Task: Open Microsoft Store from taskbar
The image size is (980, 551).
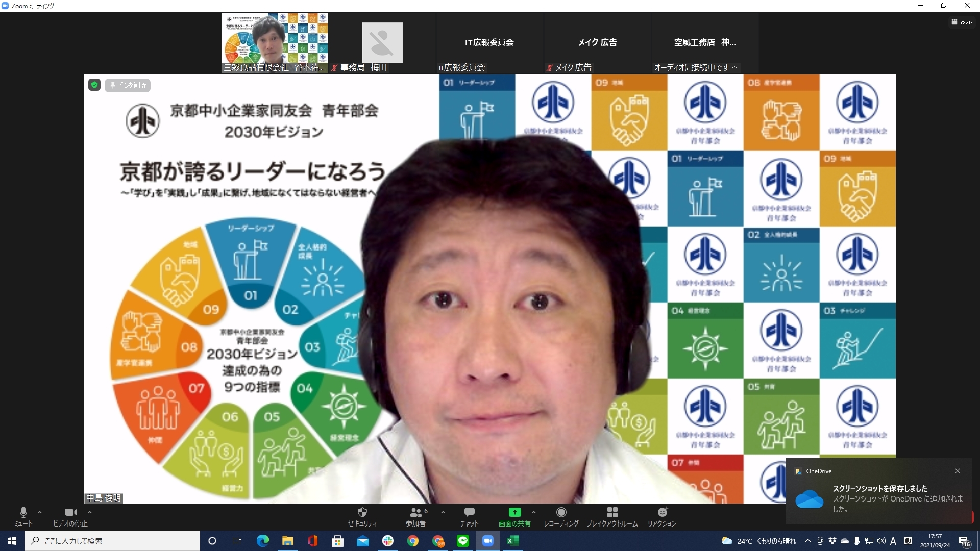Action: [337, 541]
